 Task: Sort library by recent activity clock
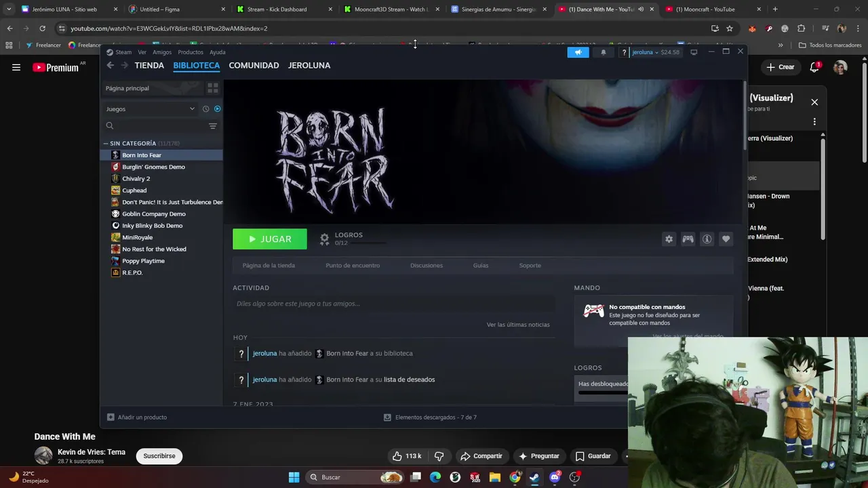pyautogui.click(x=206, y=109)
